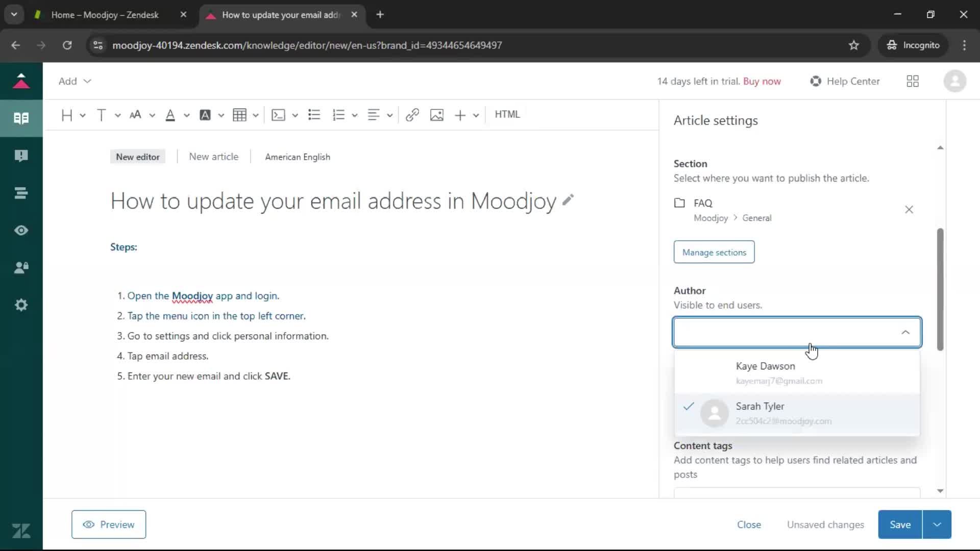Open the Help Center link
Viewport: 980px width, 551px height.
click(845, 81)
